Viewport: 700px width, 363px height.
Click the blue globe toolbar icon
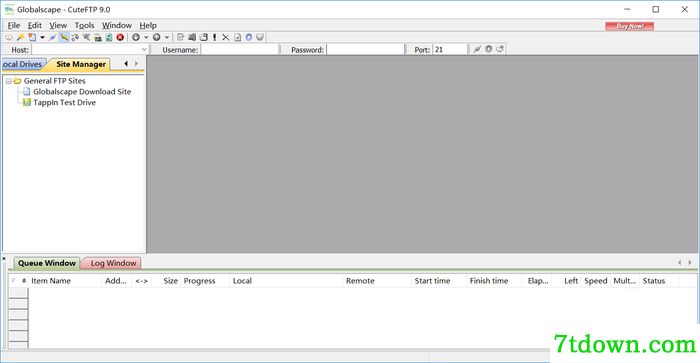point(249,38)
